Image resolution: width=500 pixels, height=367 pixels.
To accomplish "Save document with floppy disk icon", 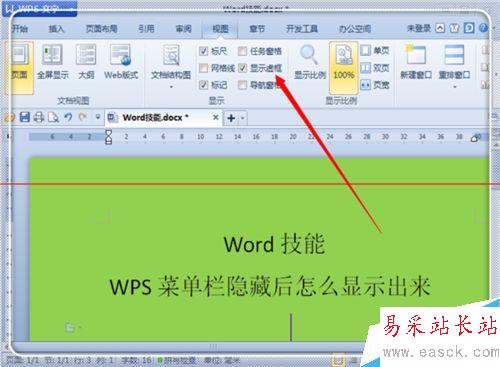I will 25,117.
